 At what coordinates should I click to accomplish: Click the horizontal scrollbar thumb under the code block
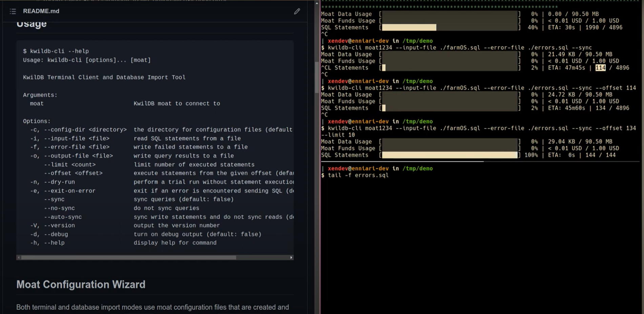tap(129, 257)
